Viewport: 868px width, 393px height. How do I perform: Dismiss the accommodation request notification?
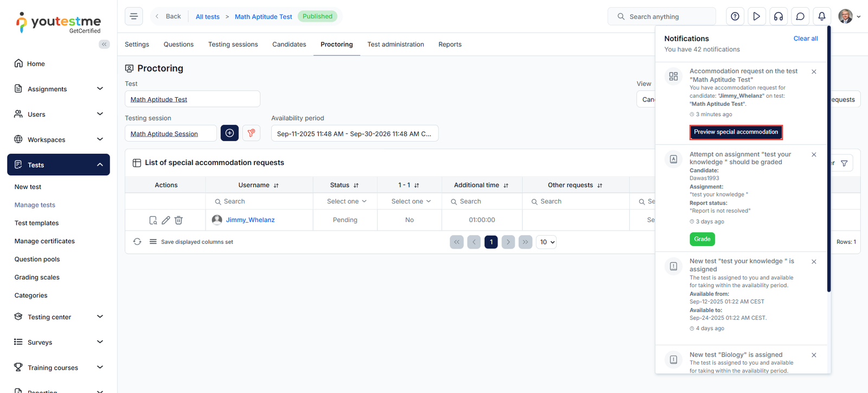pyautogui.click(x=814, y=72)
